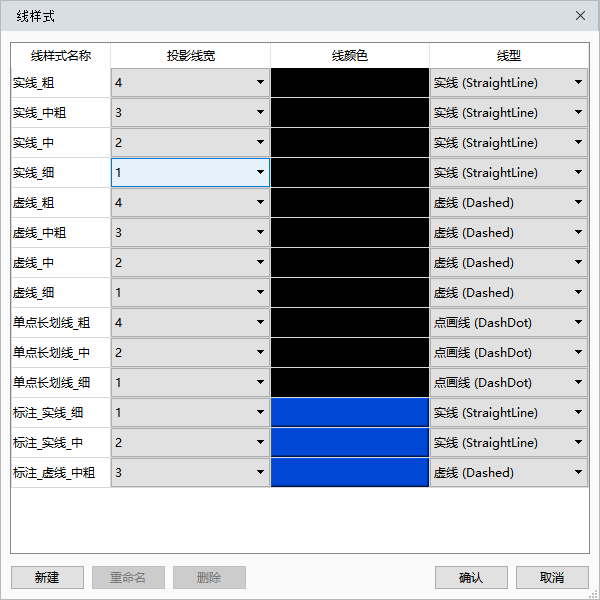
Task: Click the 线型 column header
Action: [x=509, y=55]
